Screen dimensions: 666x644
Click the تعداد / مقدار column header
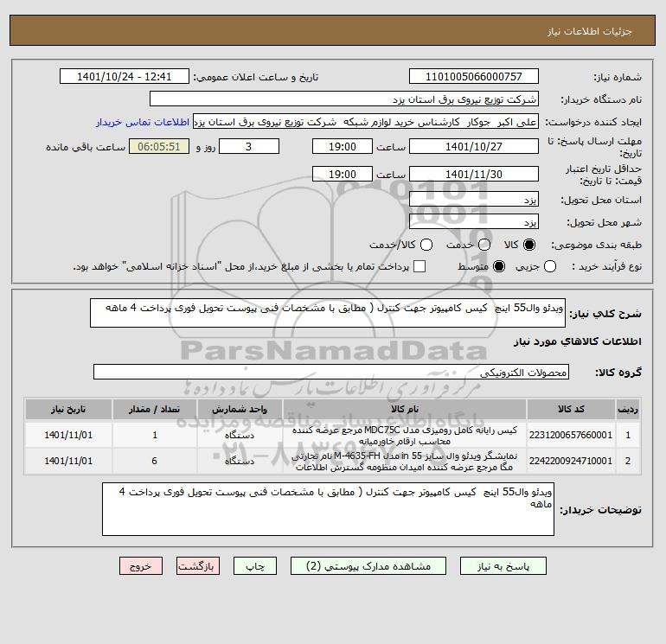154,409
